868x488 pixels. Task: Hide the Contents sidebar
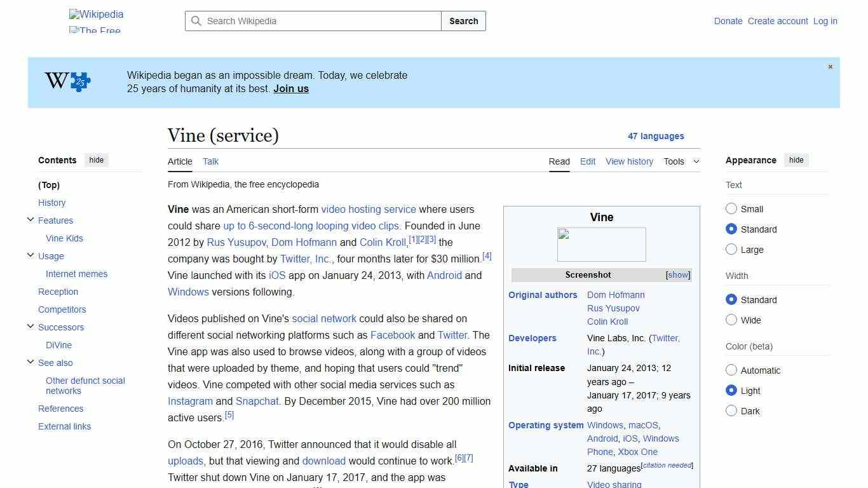(96, 160)
